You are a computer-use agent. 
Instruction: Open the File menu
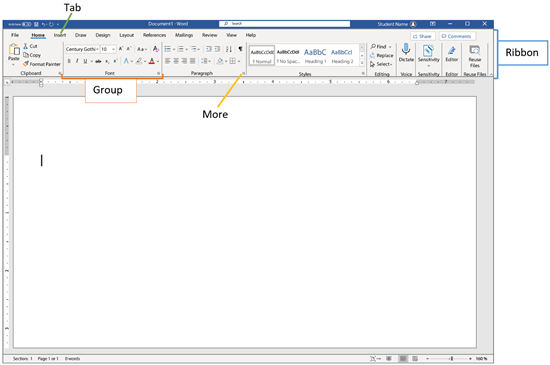pyautogui.click(x=15, y=35)
